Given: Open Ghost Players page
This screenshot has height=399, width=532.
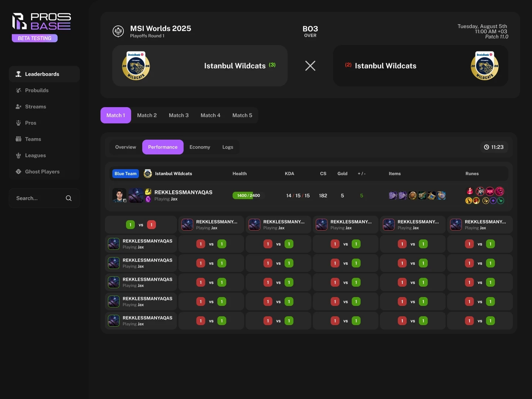Looking at the screenshot, I should [x=44, y=171].
